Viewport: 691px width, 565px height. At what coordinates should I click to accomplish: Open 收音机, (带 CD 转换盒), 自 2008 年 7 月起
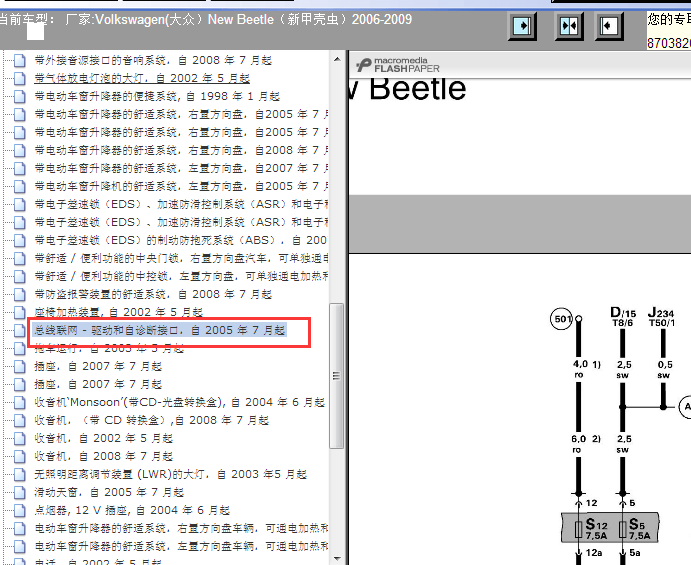tap(152, 420)
